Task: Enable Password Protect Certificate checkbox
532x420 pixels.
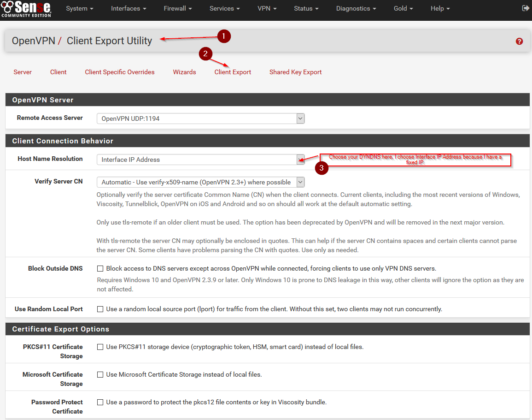Action: coord(100,402)
